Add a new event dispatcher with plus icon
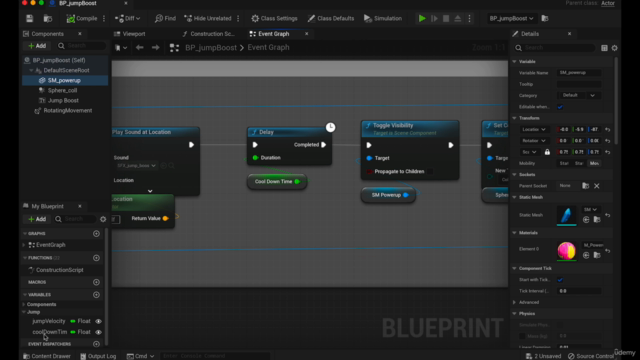 [x=96, y=344]
